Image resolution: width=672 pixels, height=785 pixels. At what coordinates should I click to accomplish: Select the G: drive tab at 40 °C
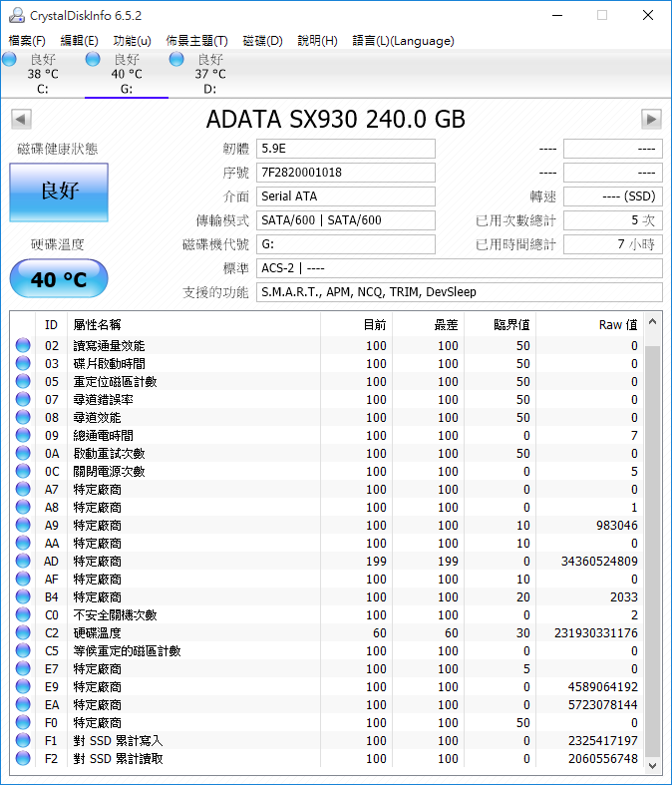pyautogui.click(x=127, y=74)
